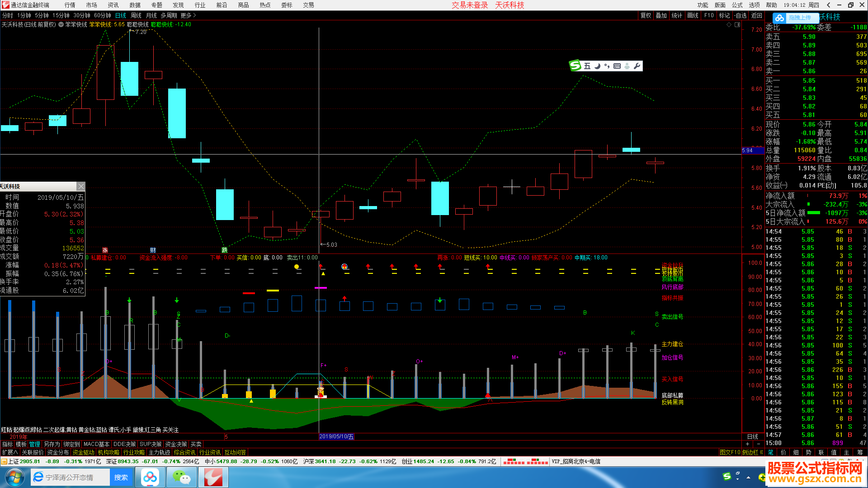The width and height of the screenshot is (868, 488).
Task: Click the back arrow in title bar
Action: 828,5
